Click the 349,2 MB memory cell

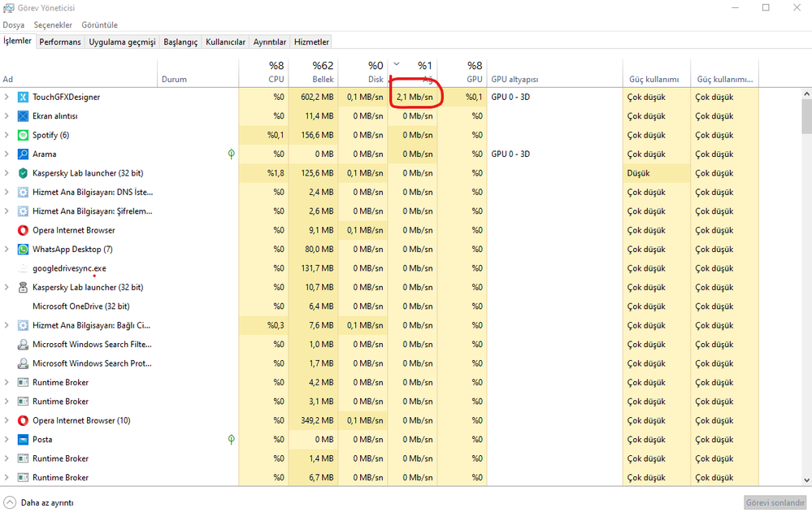[313, 420]
